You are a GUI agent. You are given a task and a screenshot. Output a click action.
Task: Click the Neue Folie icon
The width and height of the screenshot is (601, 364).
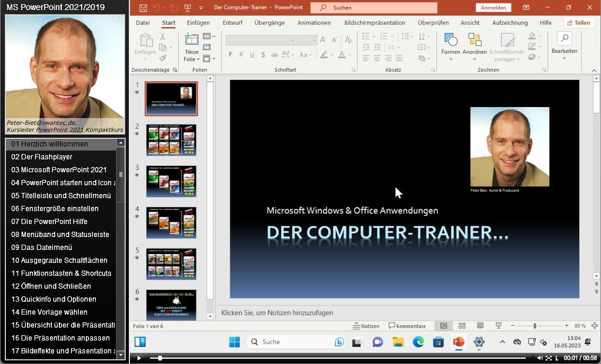pyautogui.click(x=192, y=40)
